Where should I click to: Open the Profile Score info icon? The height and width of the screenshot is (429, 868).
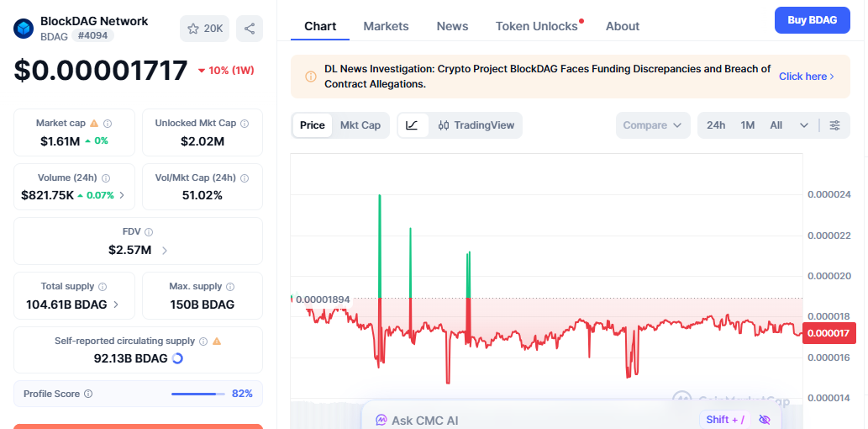(x=88, y=394)
